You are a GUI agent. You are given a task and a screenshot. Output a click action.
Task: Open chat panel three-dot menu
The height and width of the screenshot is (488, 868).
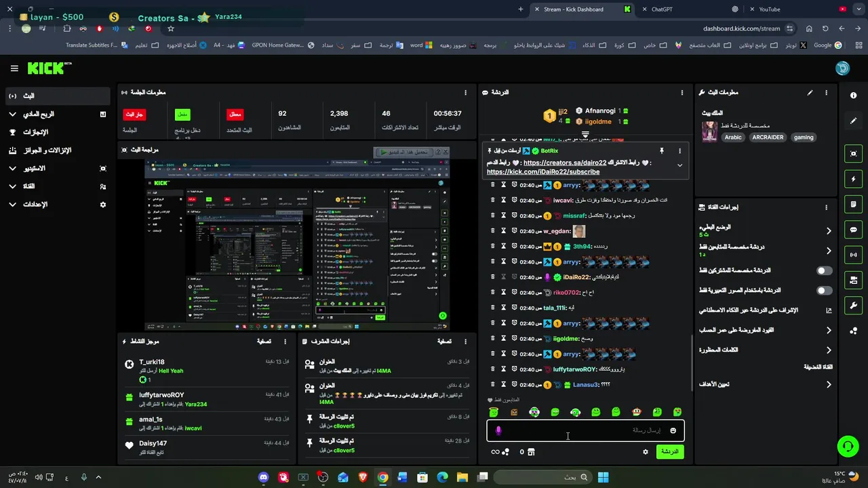pyautogui.click(x=682, y=92)
